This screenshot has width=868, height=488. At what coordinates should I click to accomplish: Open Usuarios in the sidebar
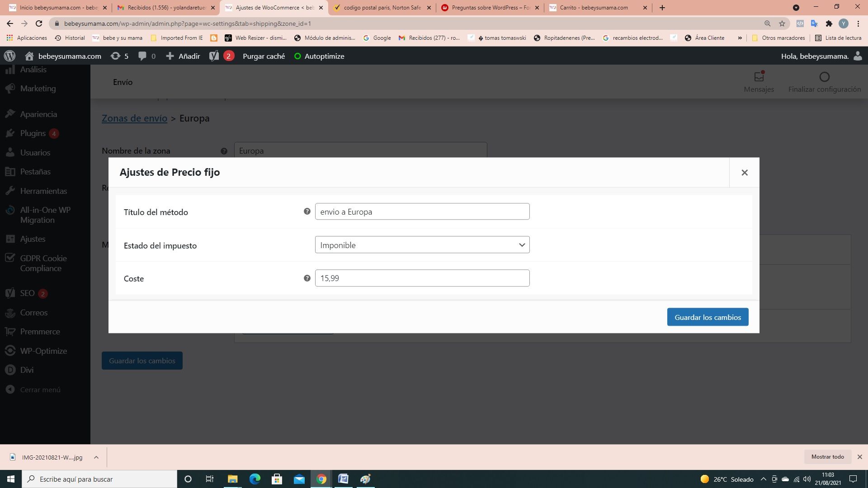35,153
